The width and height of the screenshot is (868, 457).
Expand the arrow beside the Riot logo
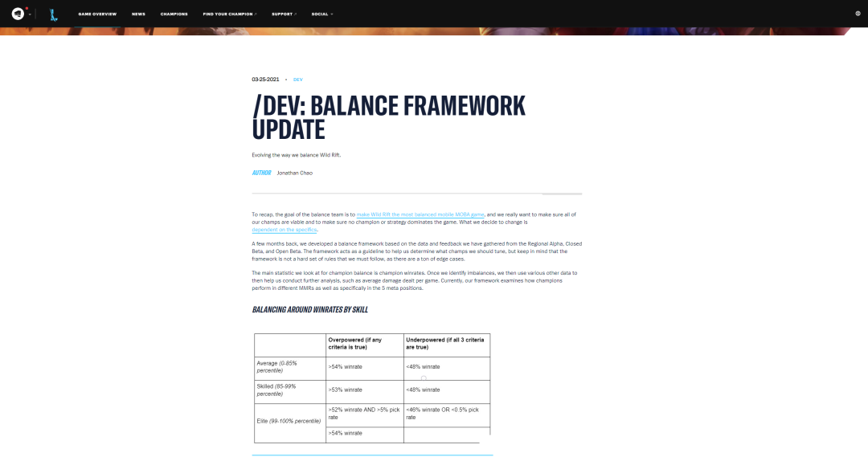30,14
